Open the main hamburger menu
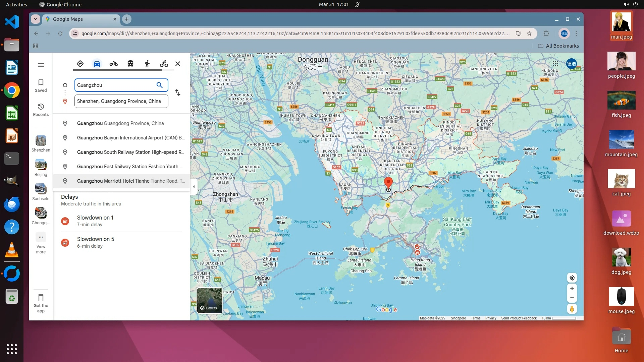This screenshot has height=362, width=644. coord(41,65)
